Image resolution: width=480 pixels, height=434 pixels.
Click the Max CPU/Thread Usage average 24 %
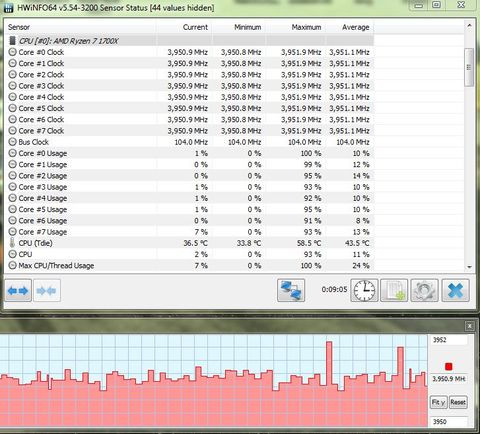click(x=361, y=266)
